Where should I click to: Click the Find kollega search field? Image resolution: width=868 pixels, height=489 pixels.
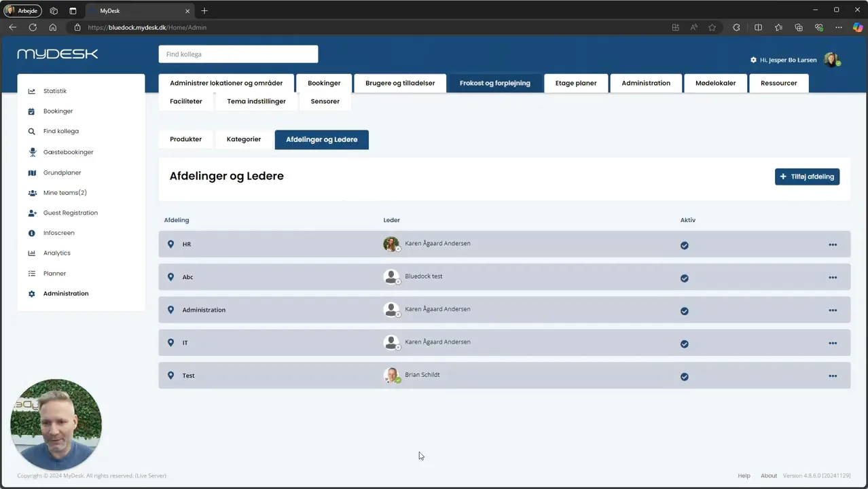238,54
